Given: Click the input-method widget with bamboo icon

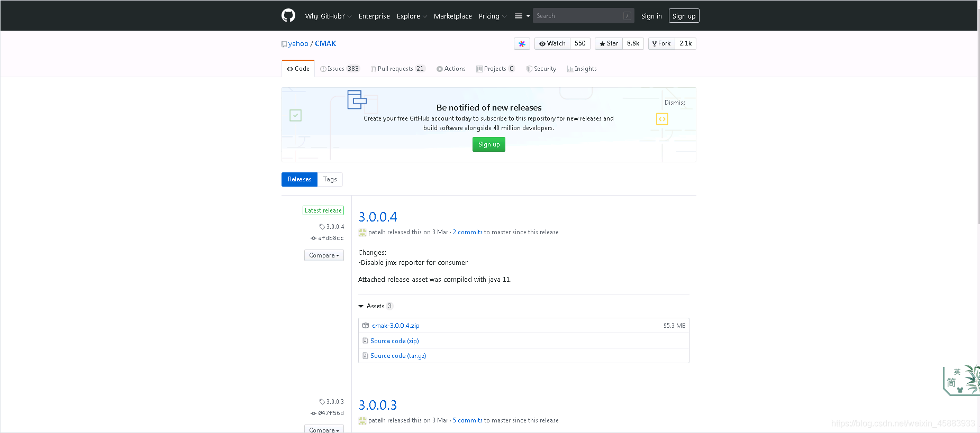Looking at the screenshot, I should (x=961, y=380).
